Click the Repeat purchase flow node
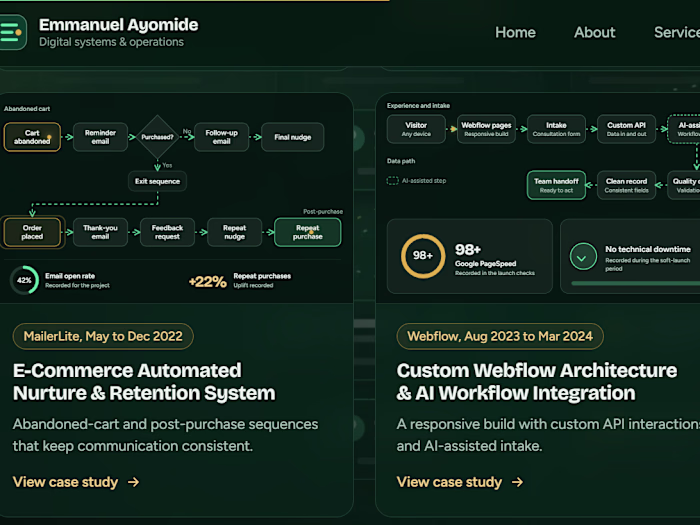The width and height of the screenshot is (700, 525). [308, 232]
